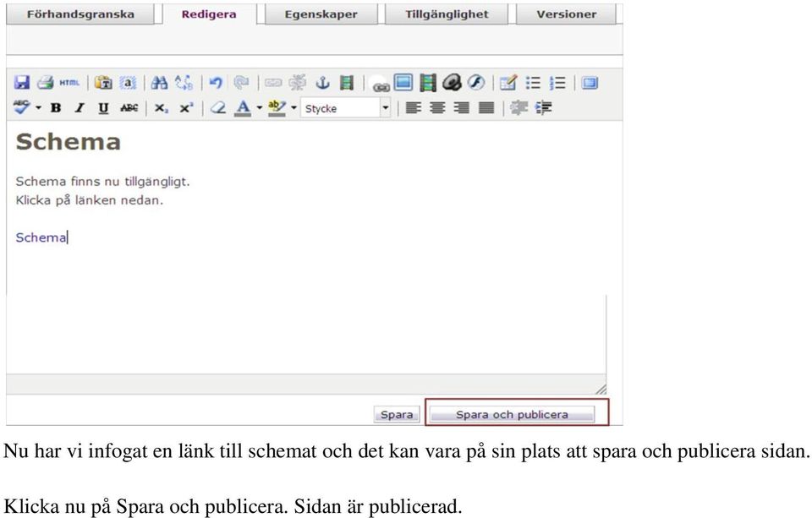Click the Unlink icon
The height and width of the screenshot is (518, 812).
pyautogui.click(x=297, y=83)
